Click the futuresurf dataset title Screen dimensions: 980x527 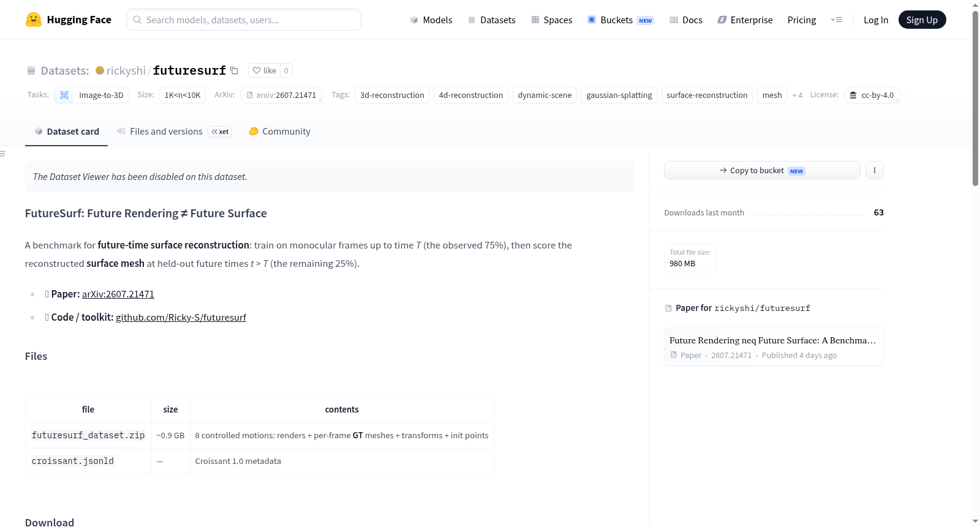coord(189,70)
